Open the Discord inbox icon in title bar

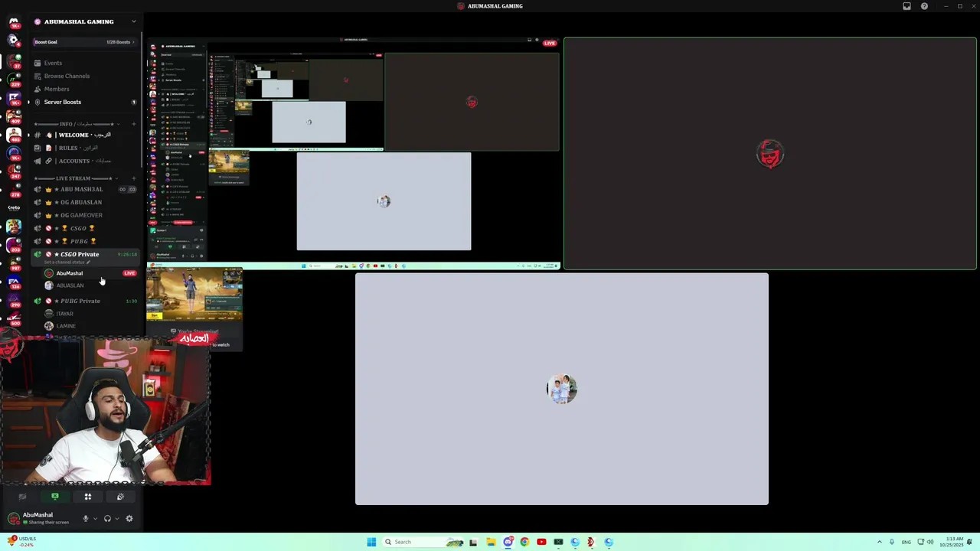(x=906, y=6)
